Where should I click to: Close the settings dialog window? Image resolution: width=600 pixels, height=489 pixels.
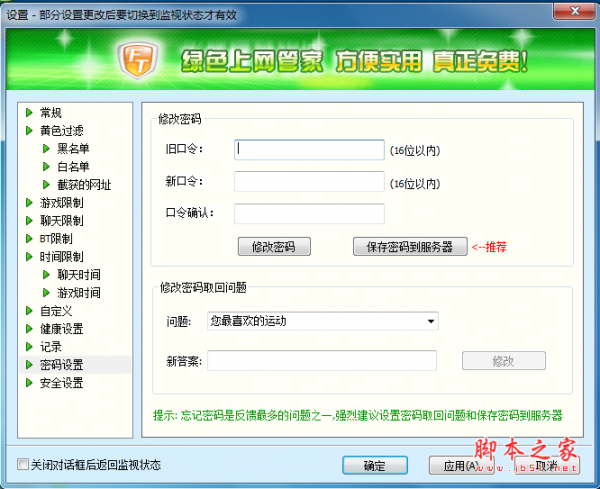[x=575, y=11]
